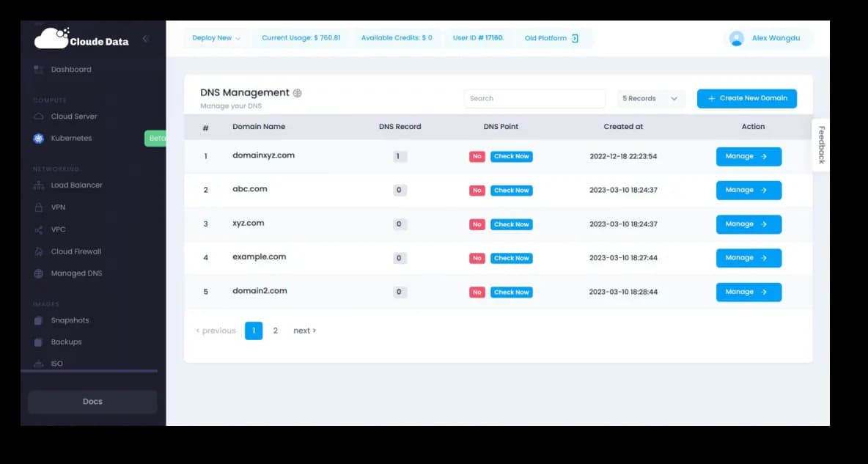
Task: Click the Docs button in the sidebar
Action: click(x=92, y=402)
